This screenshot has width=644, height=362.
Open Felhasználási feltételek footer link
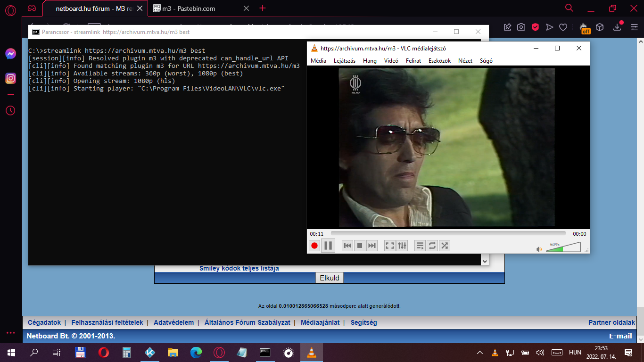(107, 322)
